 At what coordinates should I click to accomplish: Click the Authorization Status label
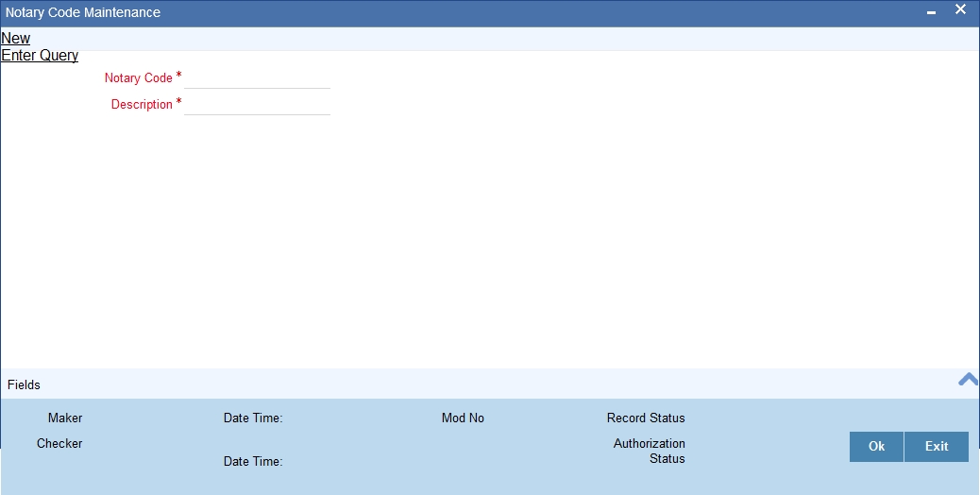(x=650, y=452)
